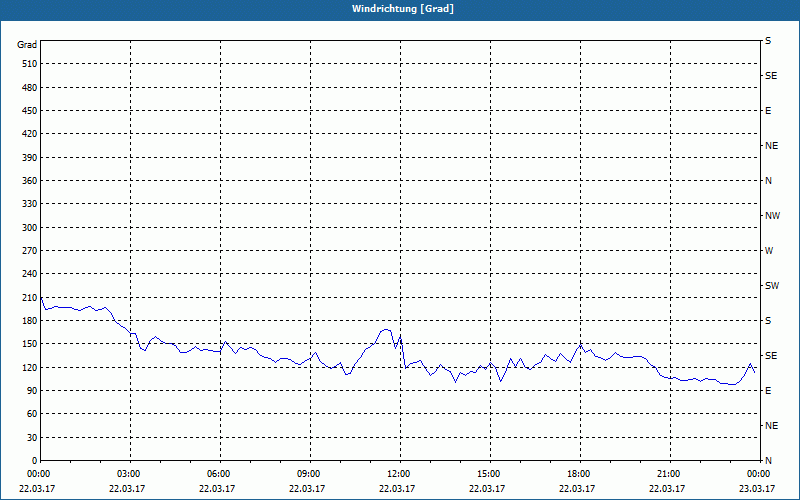Pick the 390 y-axis tick label
This screenshot has height=500, width=800.
click(29, 157)
